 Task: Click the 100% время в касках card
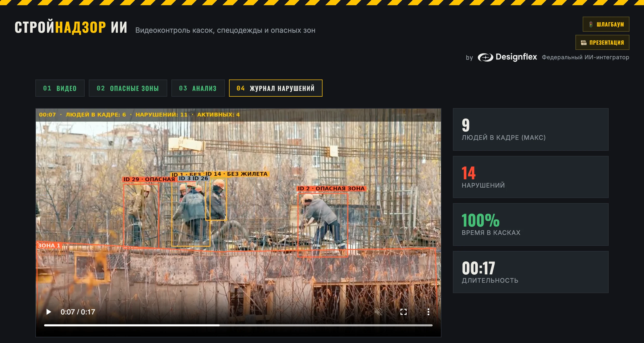point(531,225)
